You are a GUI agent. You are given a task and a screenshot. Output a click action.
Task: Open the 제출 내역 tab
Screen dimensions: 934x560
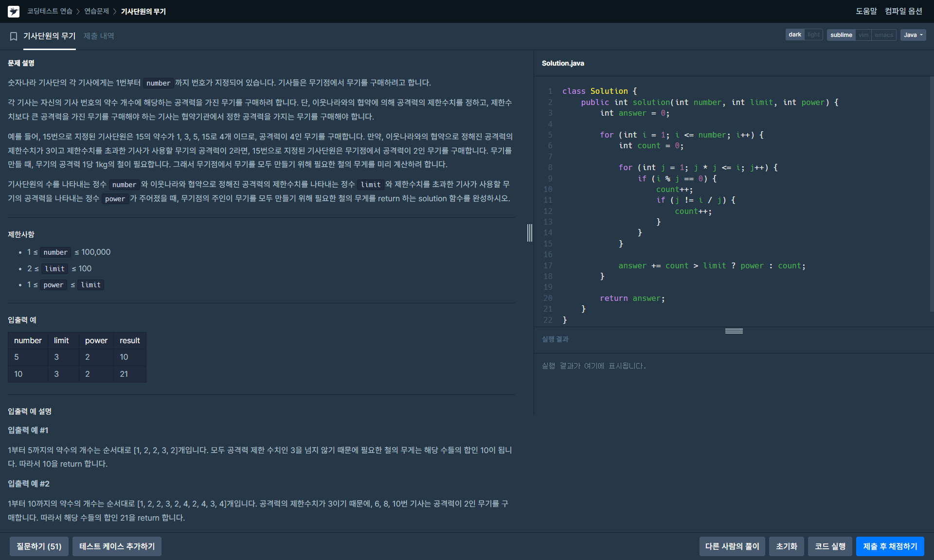(99, 36)
